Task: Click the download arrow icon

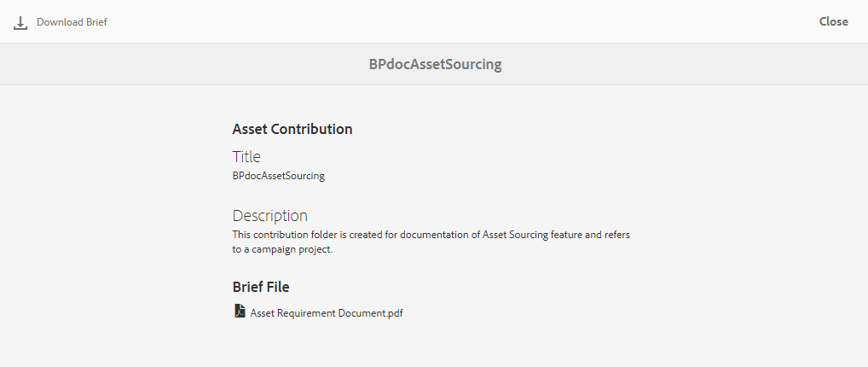Action: click(x=20, y=22)
